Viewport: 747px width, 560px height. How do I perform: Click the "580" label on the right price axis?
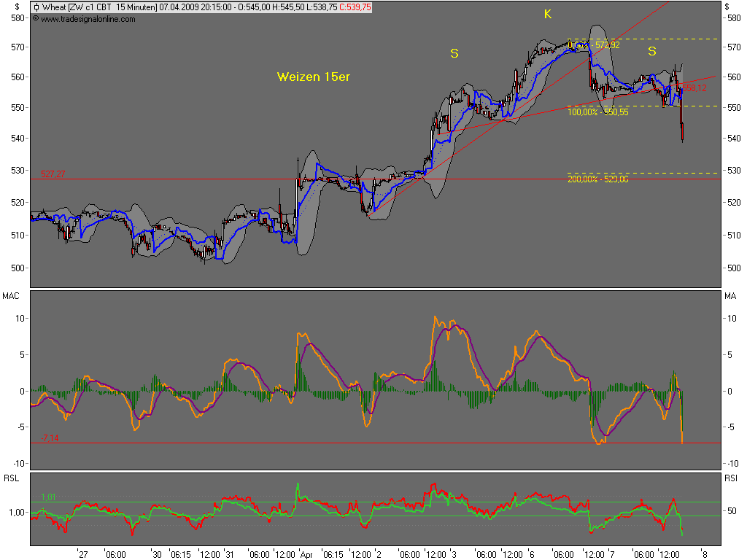[x=734, y=18]
